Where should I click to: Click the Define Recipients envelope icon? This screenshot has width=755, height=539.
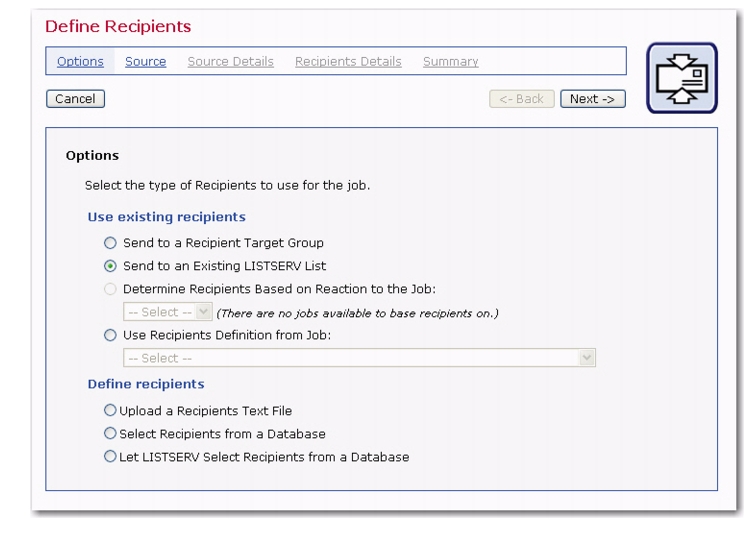682,78
